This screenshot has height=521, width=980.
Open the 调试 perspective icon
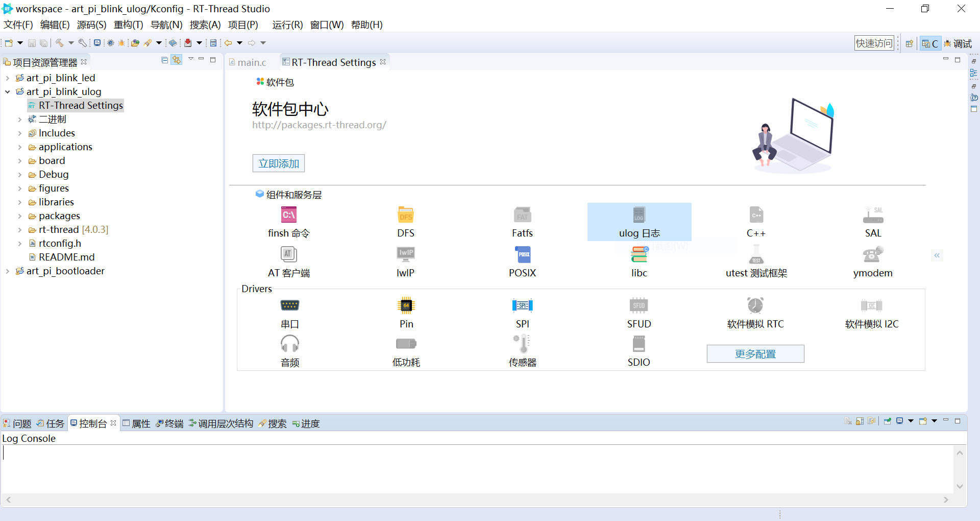tap(959, 43)
